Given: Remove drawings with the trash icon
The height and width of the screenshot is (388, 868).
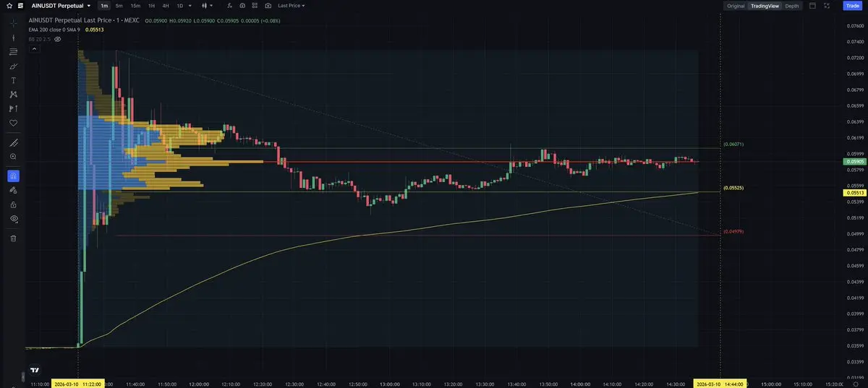Looking at the screenshot, I should 13,238.
